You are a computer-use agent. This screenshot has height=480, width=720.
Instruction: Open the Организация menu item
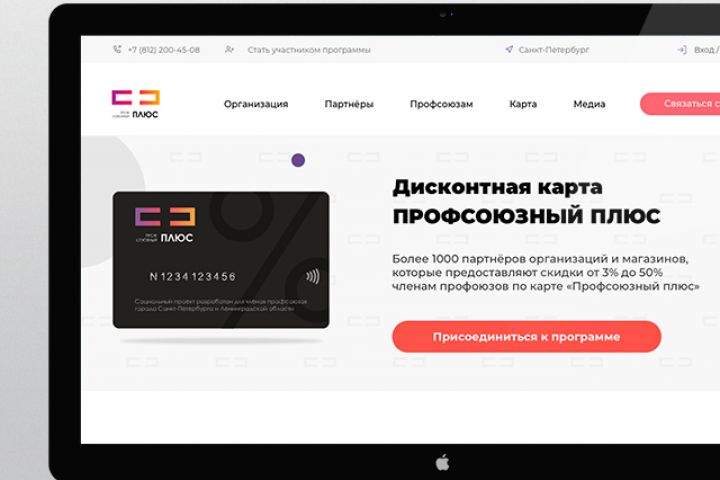click(256, 104)
